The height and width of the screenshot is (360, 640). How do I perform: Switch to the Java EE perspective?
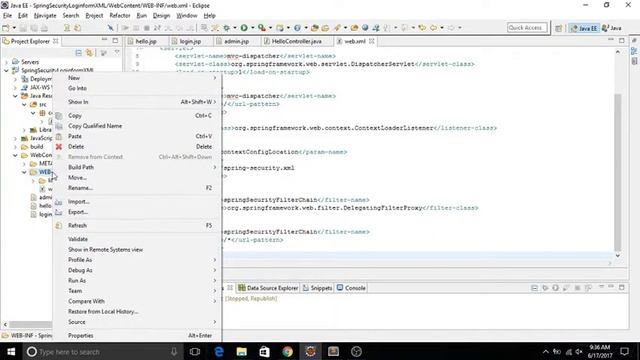tap(584, 28)
